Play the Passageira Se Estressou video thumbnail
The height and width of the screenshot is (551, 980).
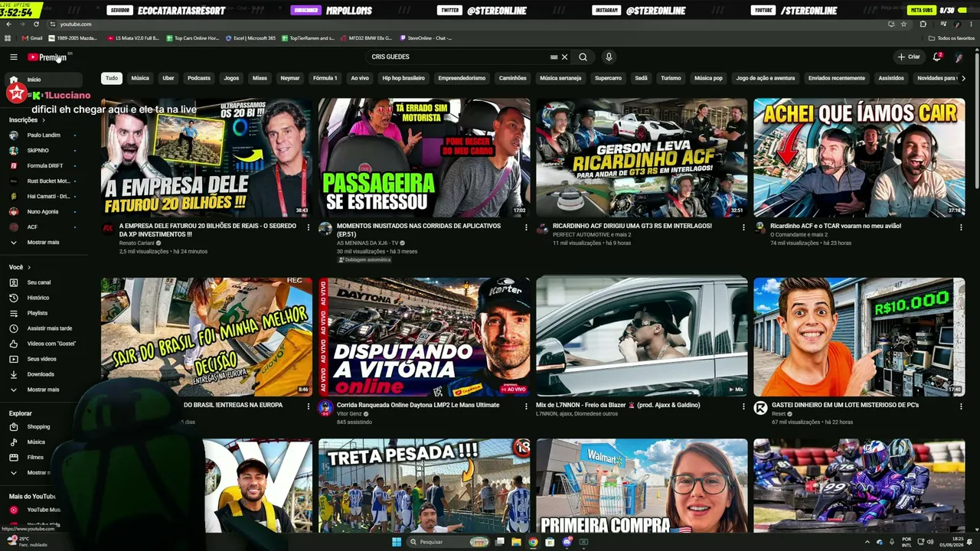[424, 158]
